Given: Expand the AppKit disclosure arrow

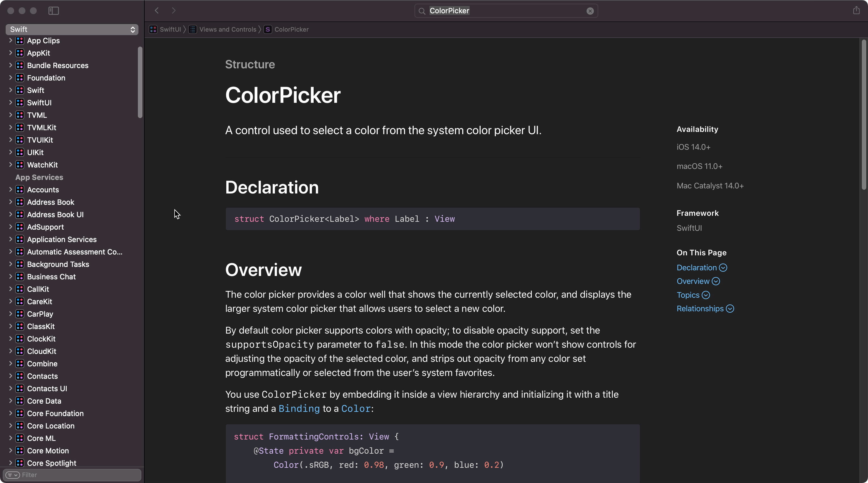Looking at the screenshot, I should coord(10,53).
